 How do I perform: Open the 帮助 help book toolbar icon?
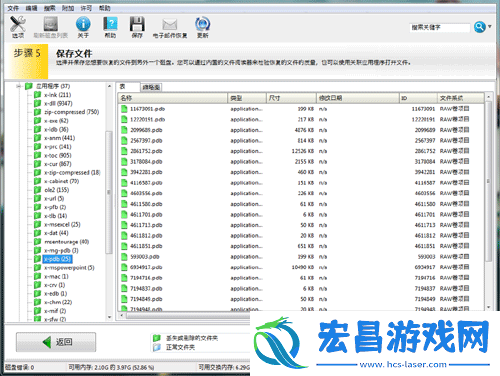[x=110, y=24]
